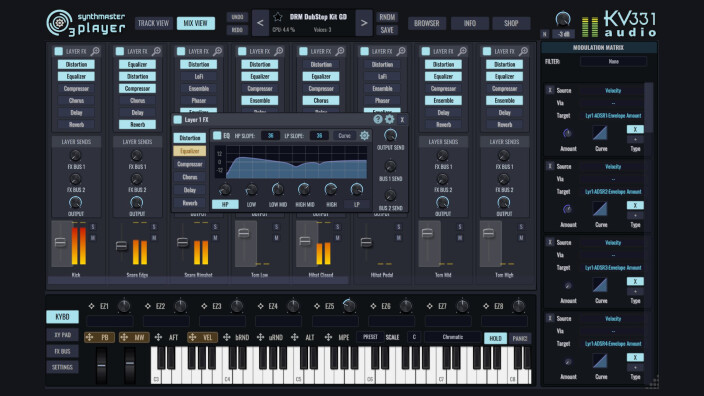Toggle Layer 1 FX popup enable checkbox

point(178,119)
